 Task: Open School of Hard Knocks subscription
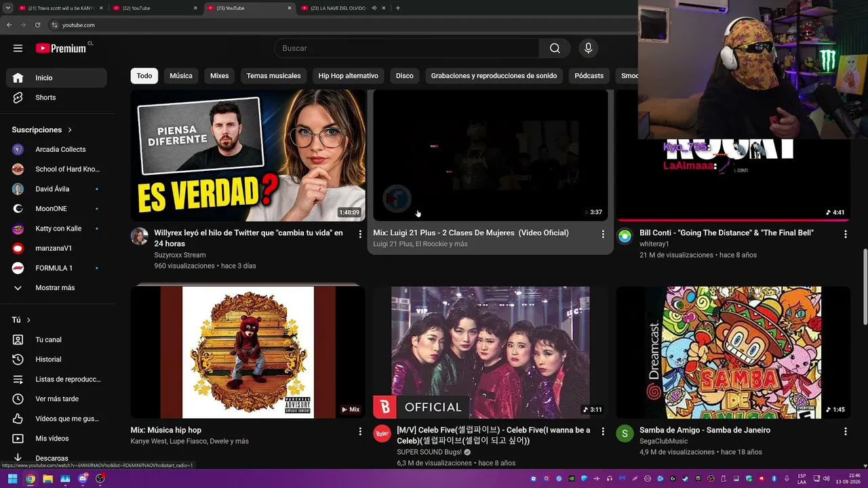pyautogui.click(x=56, y=169)
